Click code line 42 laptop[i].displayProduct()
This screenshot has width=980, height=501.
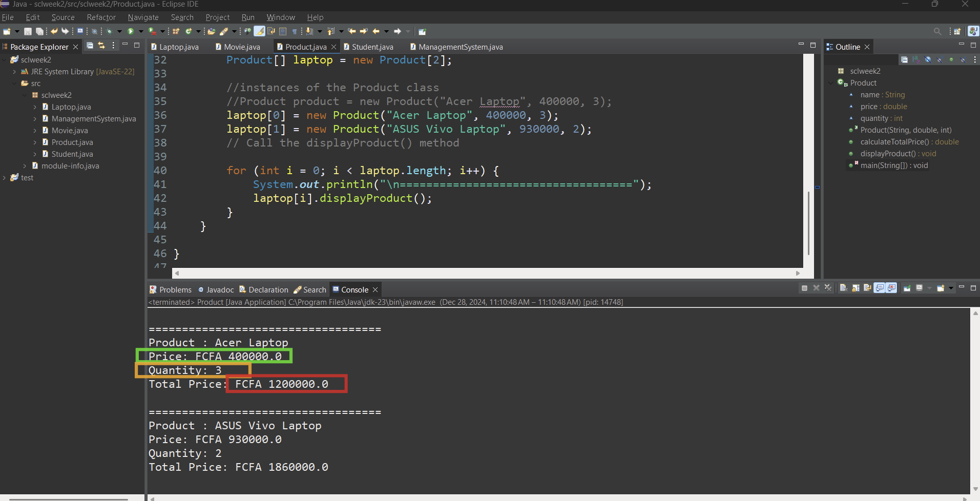click(342, 198)
